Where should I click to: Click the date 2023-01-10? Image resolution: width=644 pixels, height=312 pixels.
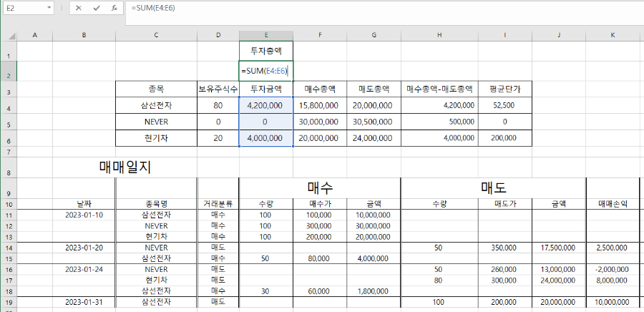pos(84,215)
